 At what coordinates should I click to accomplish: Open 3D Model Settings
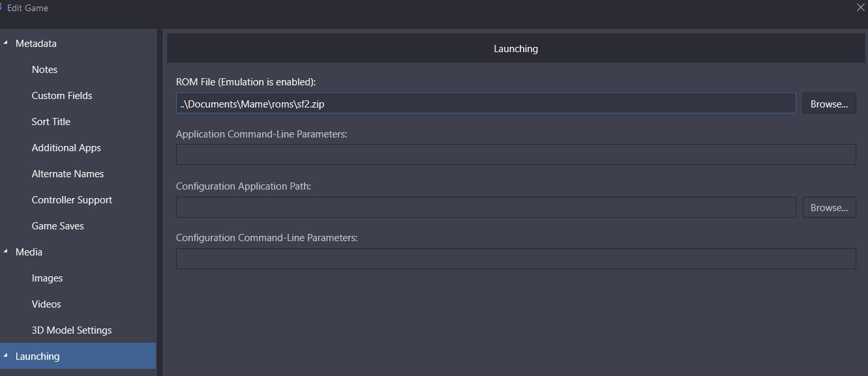pyautogui.click(x=72, y=330)
